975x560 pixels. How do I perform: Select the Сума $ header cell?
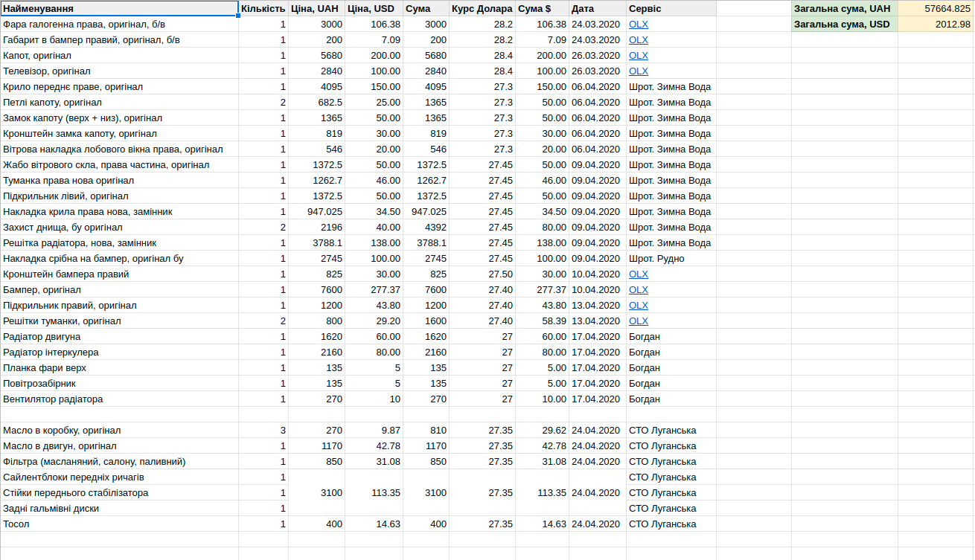coord(542,8)
